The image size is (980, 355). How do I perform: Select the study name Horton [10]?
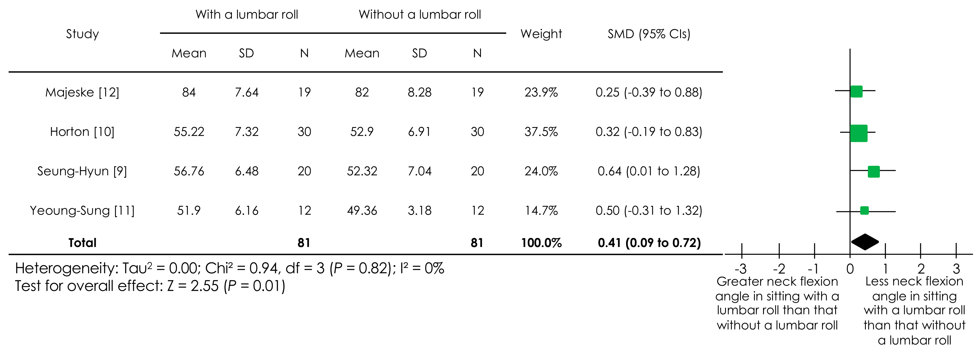coord(82,132)
